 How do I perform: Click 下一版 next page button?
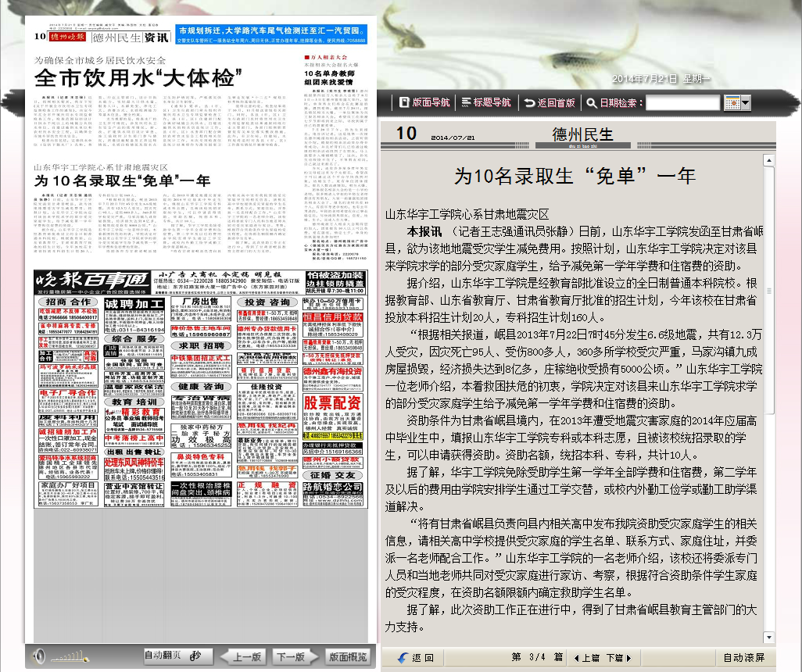point(289,656)
